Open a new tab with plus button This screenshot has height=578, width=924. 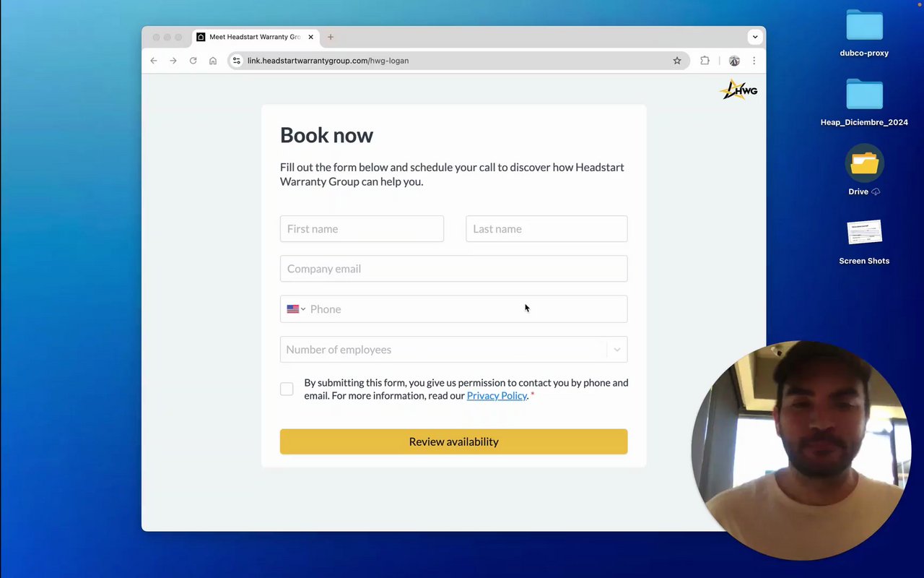(331, 37)
